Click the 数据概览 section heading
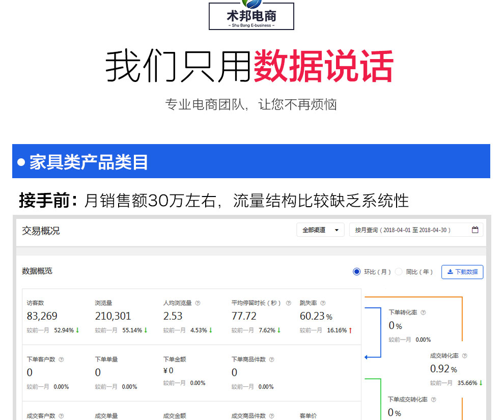This screenshot has width=504, height=420. [37, 271]
